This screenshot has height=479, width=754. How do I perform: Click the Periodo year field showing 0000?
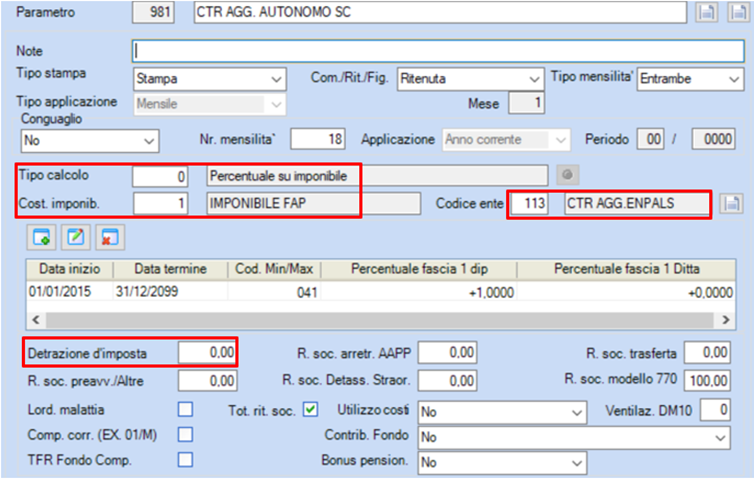(714, 139)
